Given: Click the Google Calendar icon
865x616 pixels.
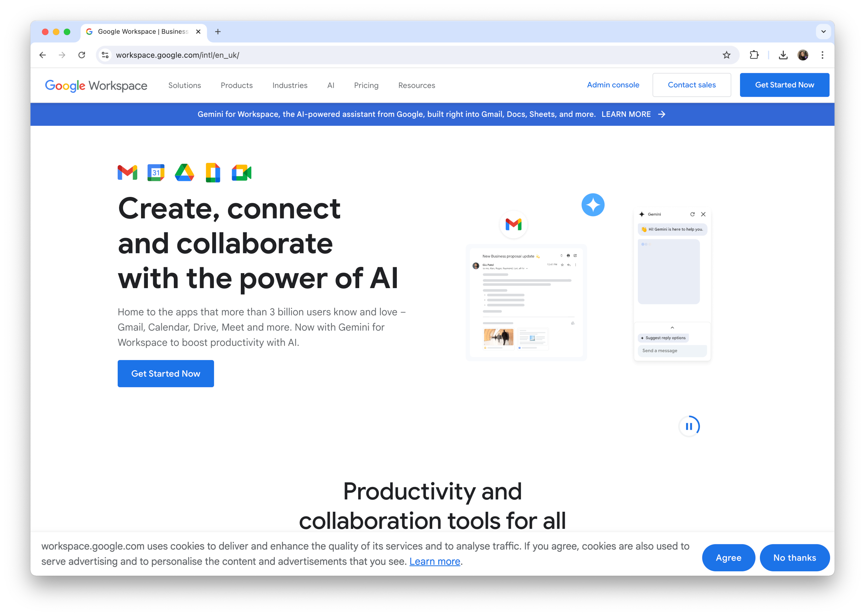Looking at the screenshot, I should click(x=156, y=173).
